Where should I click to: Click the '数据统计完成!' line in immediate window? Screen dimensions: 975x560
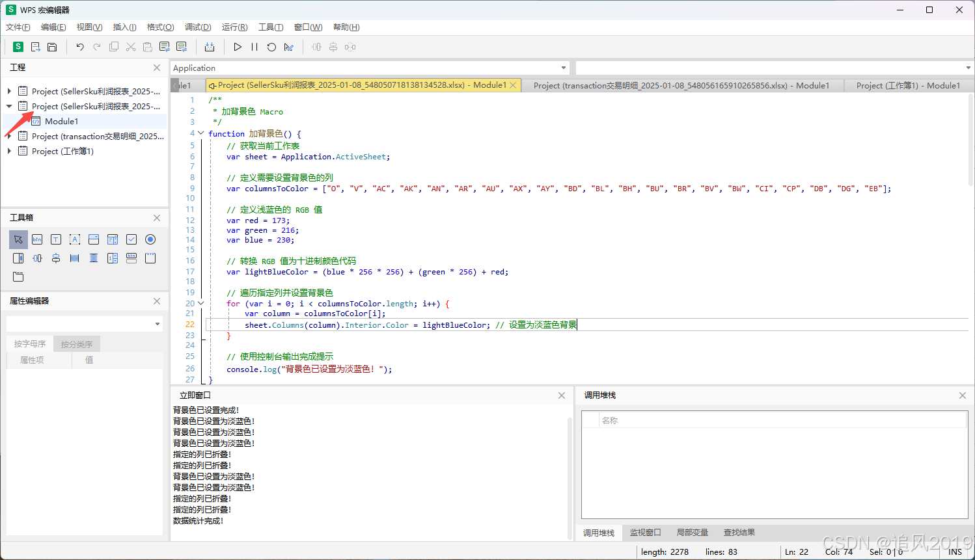tap(198, 521)
